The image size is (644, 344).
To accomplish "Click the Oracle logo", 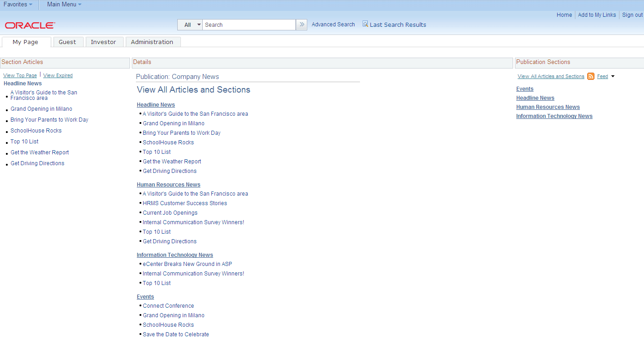I will 29,25.
